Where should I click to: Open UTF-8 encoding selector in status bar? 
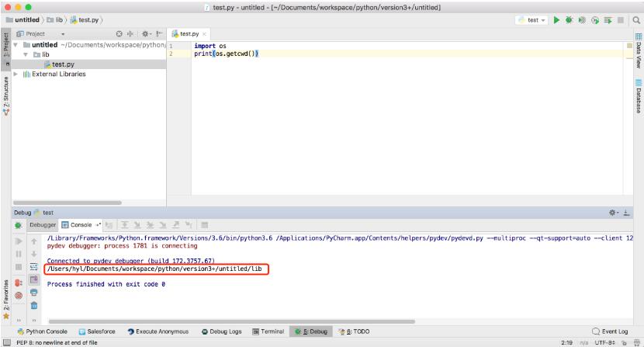605,342
